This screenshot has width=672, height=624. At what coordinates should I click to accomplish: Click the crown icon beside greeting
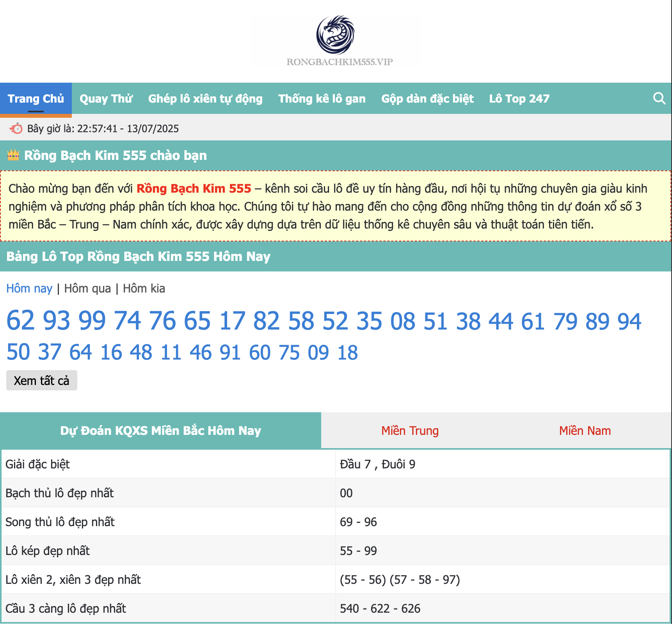click(13, 155)
